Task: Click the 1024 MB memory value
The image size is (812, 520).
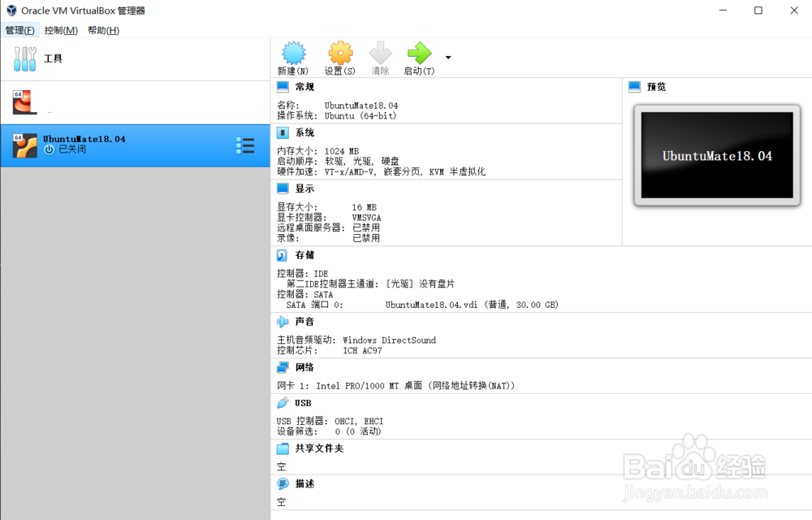Action: pos(341,151)
